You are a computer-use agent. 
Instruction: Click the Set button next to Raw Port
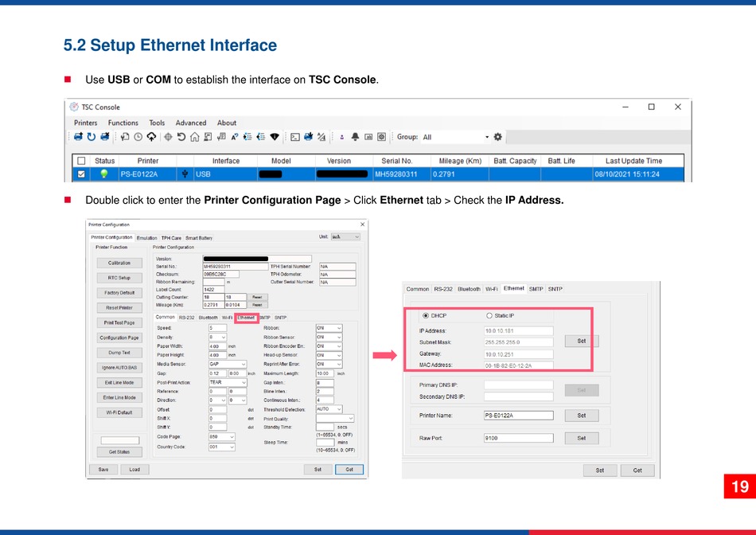pyautogui.click(x=582, y=438)
